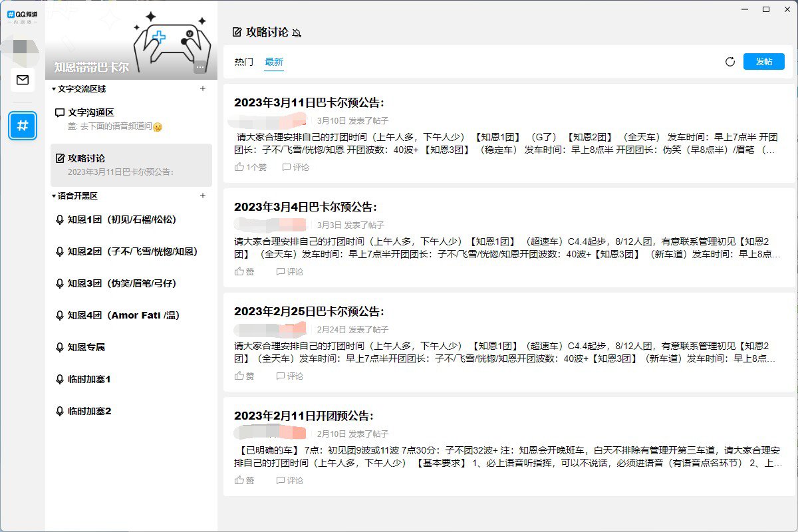Add channel to 文字交流区域 with plus
798x532 pixels.
(203, 88)
